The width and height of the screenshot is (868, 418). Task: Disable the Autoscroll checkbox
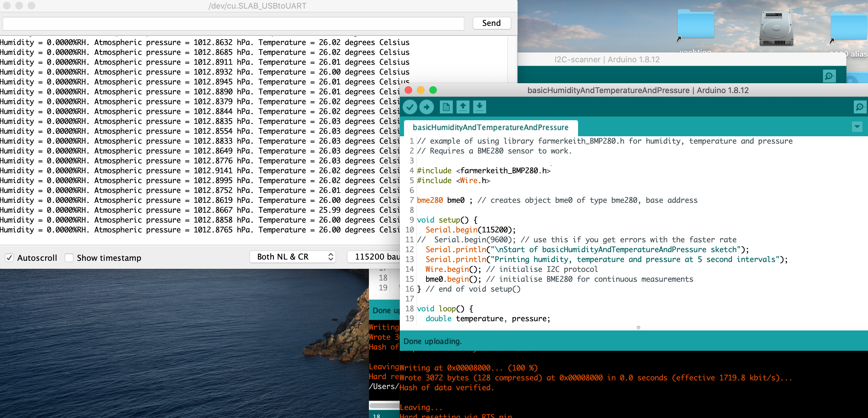pos(10,258)
